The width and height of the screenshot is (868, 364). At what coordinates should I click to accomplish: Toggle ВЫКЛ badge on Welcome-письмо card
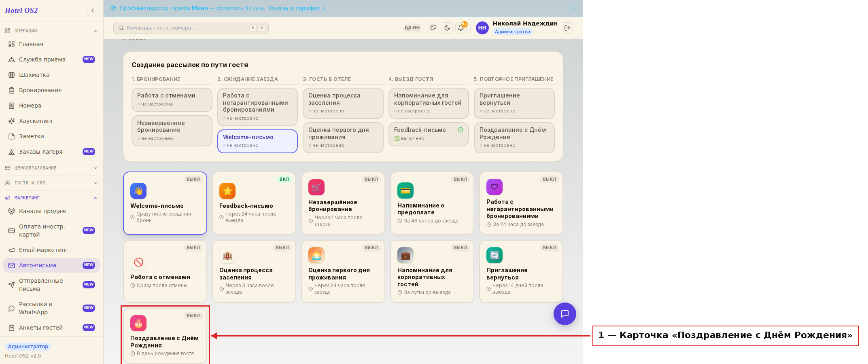click(x=193, y=179)
